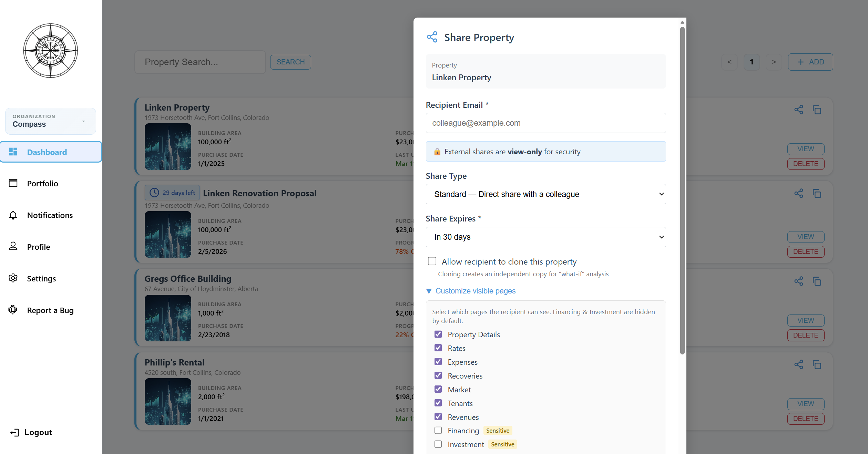Click the copy icon on Gregs Office Building card
868x454 pixels.
pyautogui.click(x=817, y=281)
